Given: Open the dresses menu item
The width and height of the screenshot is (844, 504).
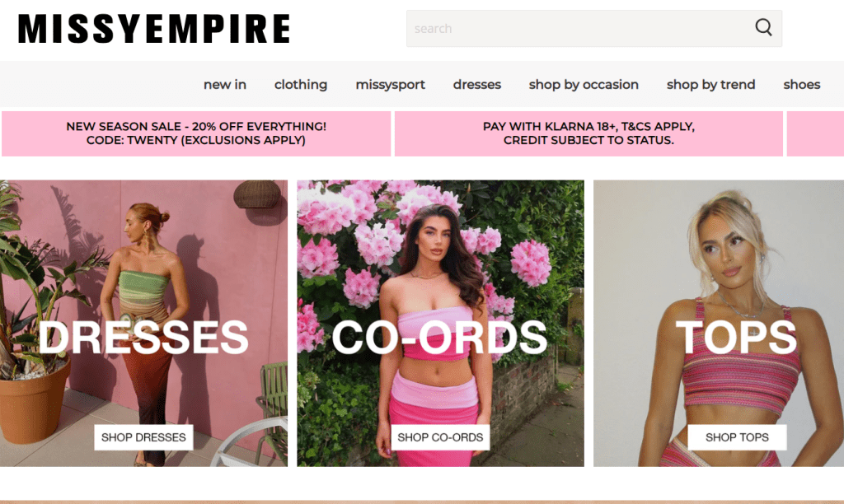Looking at the screenshot, I should (477, 85).
